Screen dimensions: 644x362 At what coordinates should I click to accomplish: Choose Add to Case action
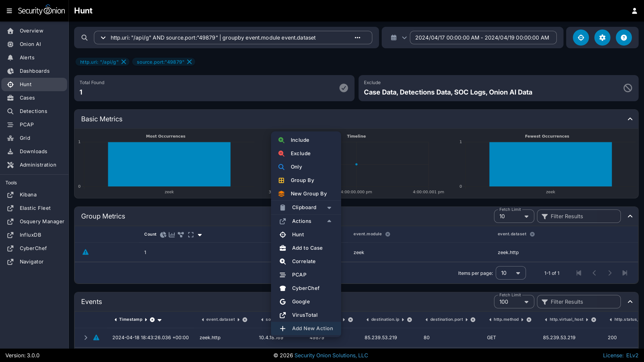[307, 248]
